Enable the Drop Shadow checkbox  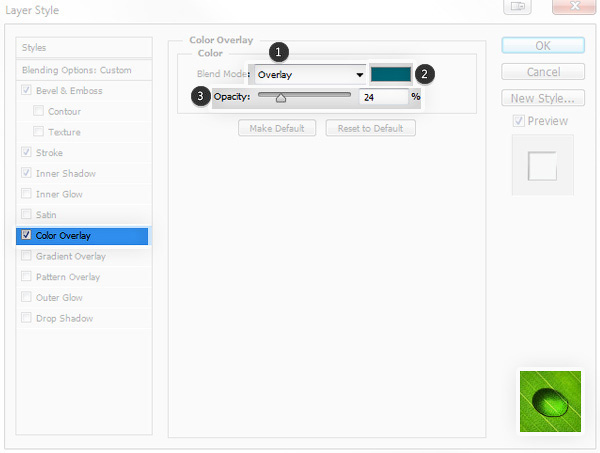coord(26,318)
